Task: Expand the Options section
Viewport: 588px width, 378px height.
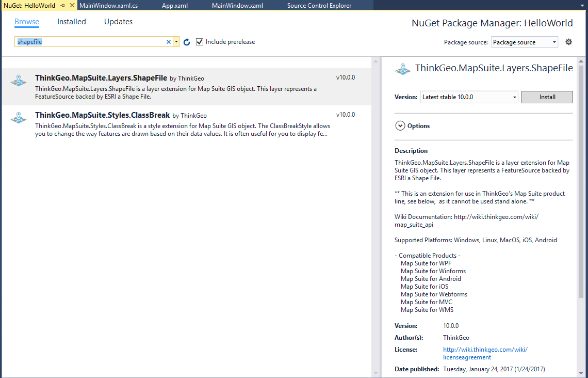Action: (400, 125)
